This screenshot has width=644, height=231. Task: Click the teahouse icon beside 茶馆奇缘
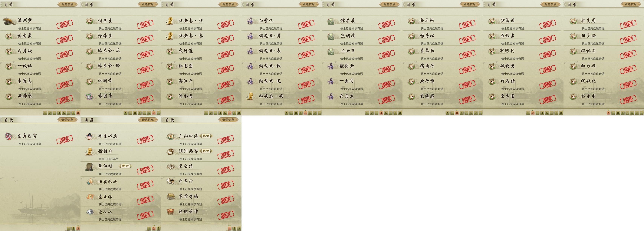[x=170, y=197]
